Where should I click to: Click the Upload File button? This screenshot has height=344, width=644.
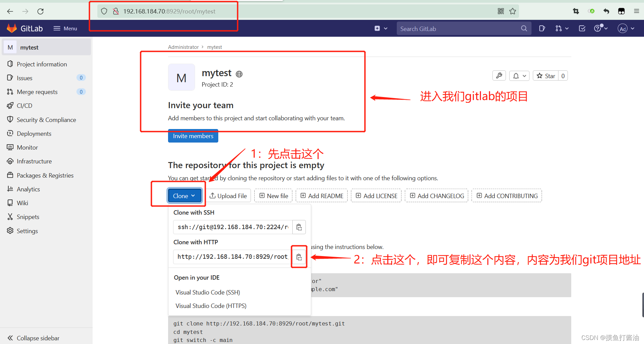click(228, 196)
